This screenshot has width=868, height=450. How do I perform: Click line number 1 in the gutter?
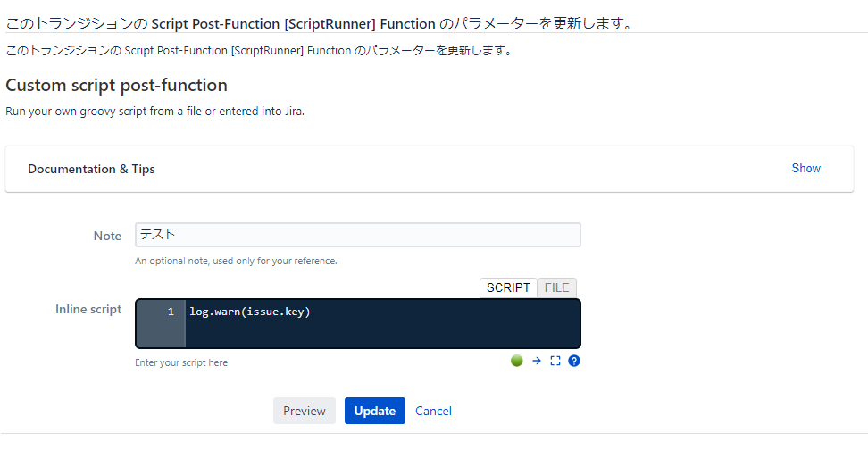(171, 312)
